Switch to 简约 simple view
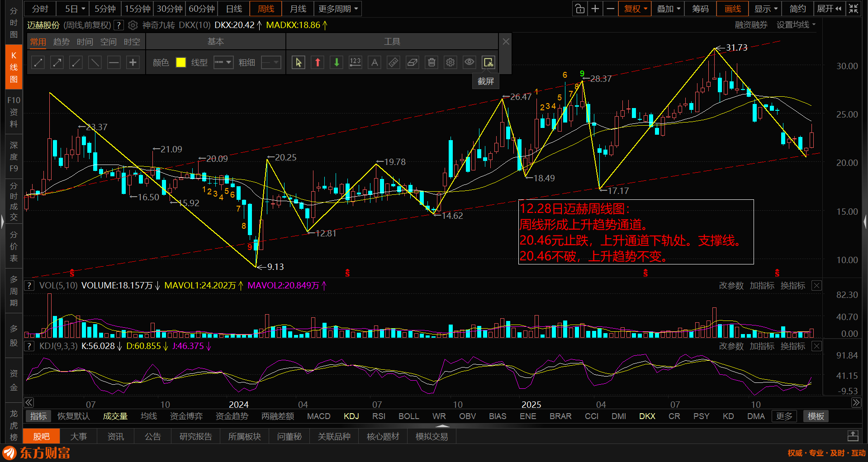The width and height of the screenshot is (868, 462). click(797, 9)
